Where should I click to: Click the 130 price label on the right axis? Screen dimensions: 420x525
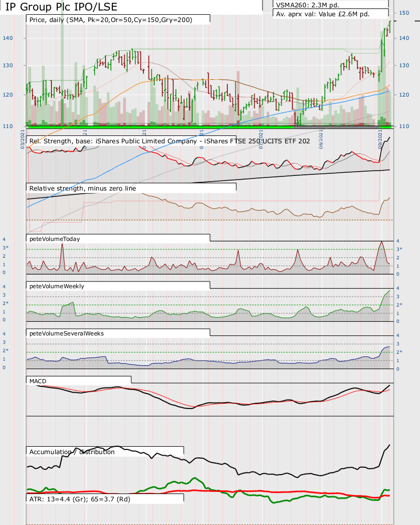(x=404, y=65)
